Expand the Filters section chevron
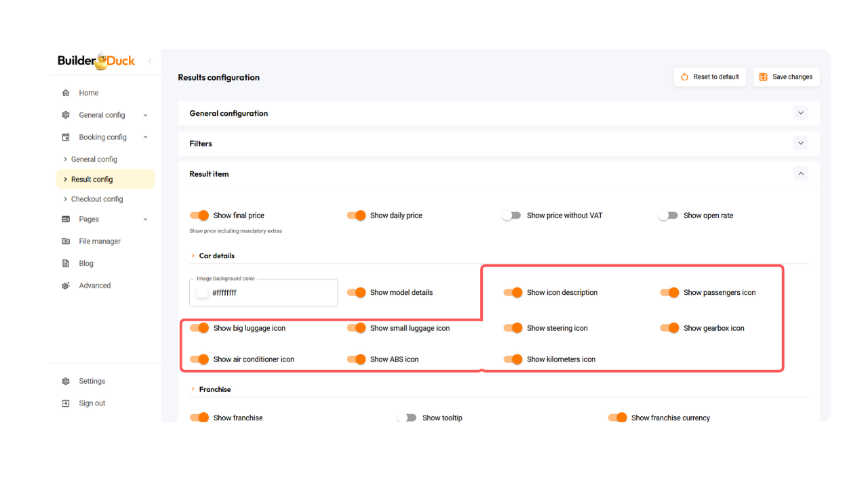The height and width of the screenshot is (488, 868). click(x=801, y=143)
